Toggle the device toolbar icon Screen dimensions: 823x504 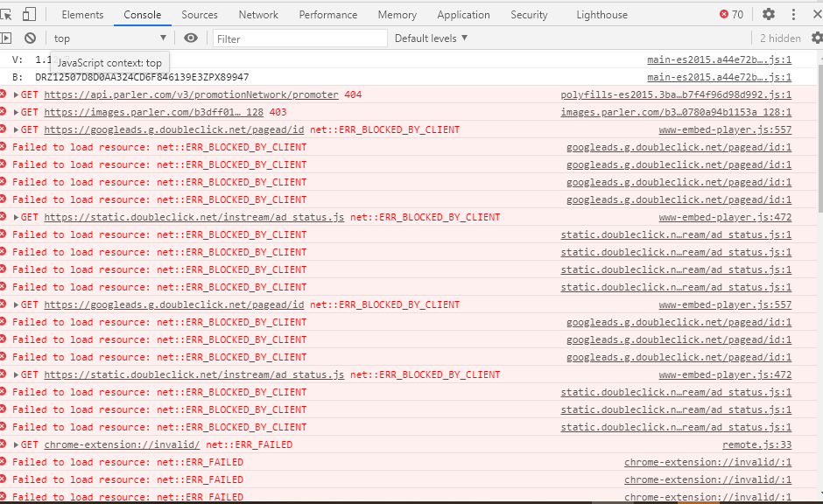(x=30, y=14)
